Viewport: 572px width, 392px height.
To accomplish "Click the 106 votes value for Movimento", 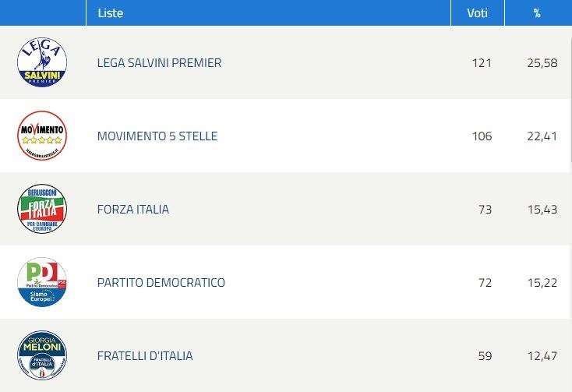I will pyautogui.click(x=482, y=136).
